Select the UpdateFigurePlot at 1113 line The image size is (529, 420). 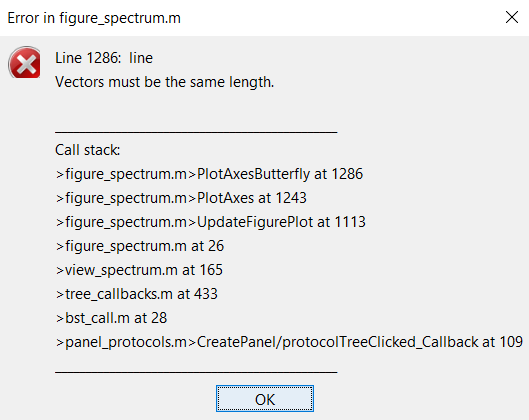tap(211, 222)
